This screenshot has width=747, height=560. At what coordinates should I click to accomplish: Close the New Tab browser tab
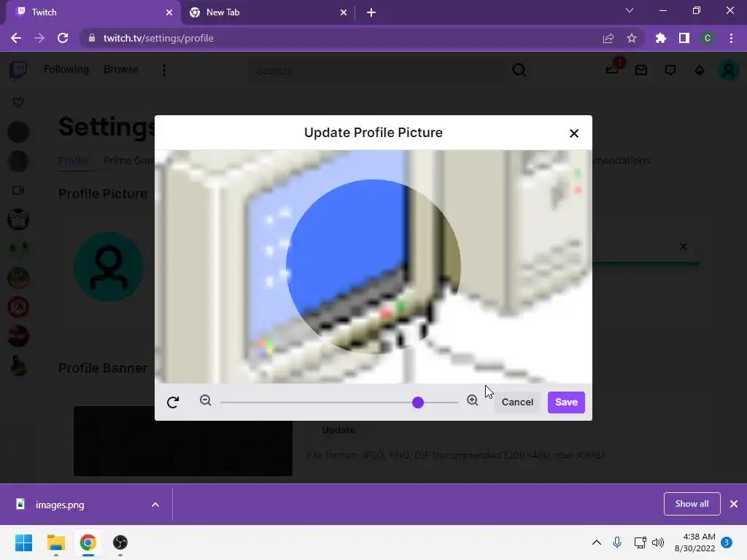[344, 12]
